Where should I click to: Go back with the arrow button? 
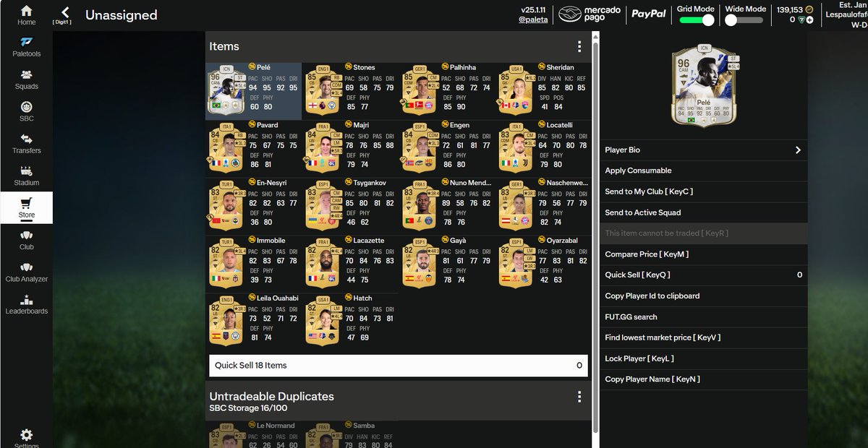pyautogui.click(x=65, y=12)
